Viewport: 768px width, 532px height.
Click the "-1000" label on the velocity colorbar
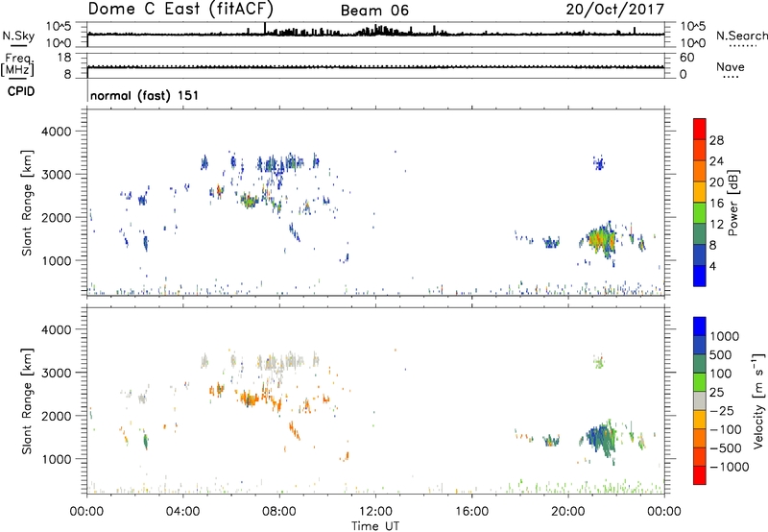pos(730,467)
